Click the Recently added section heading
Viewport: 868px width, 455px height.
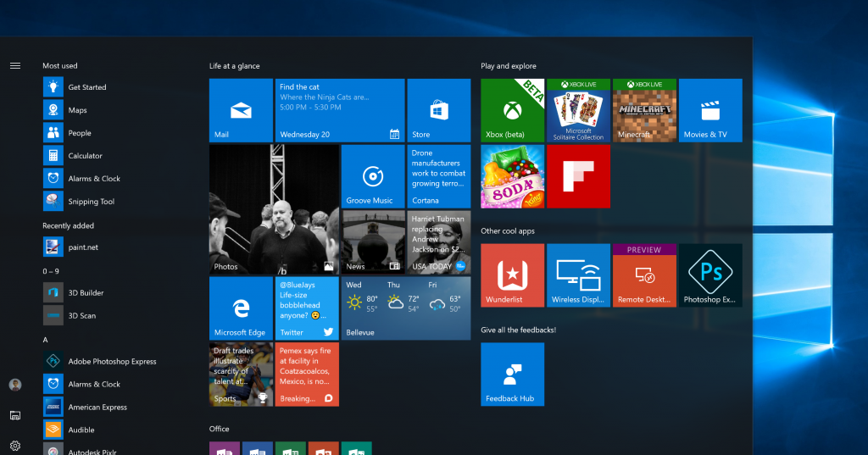click(68, 226)
